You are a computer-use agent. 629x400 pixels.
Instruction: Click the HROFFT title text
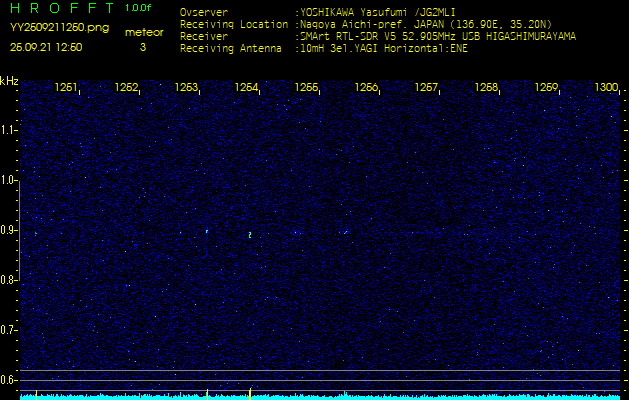coord(62,9)
